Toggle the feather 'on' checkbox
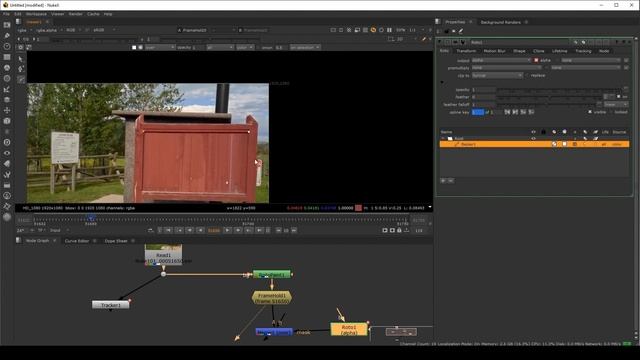This screenshot has height=360, width=640. (x=619, y=97)
